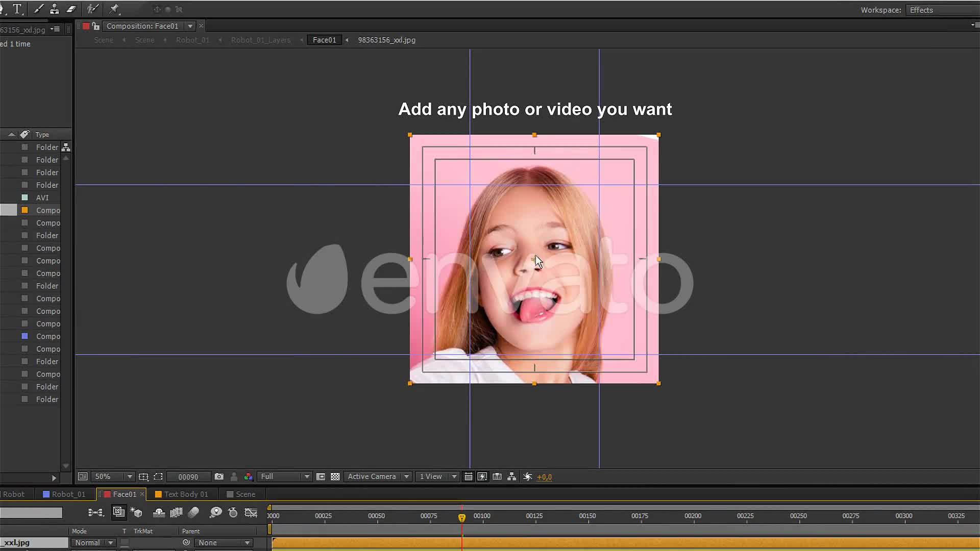Select the Text tool in toolbar

(x=17, y=8)
